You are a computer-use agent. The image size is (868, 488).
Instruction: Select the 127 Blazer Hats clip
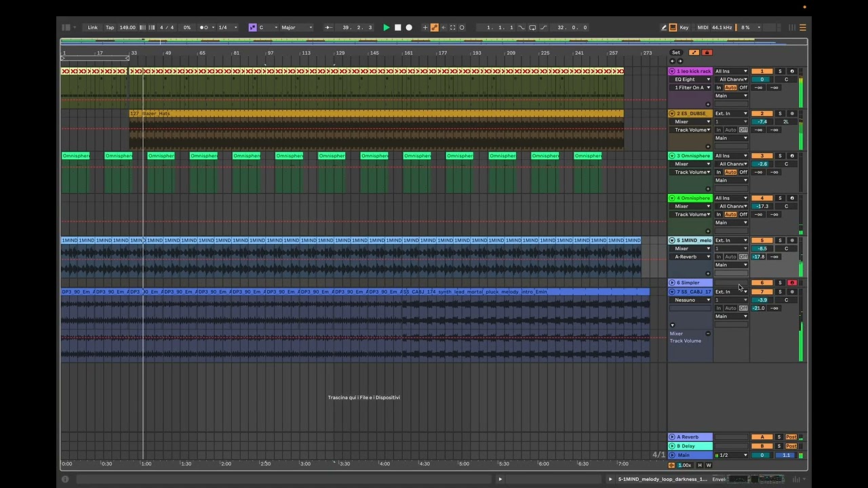click(x=376, y=113)
